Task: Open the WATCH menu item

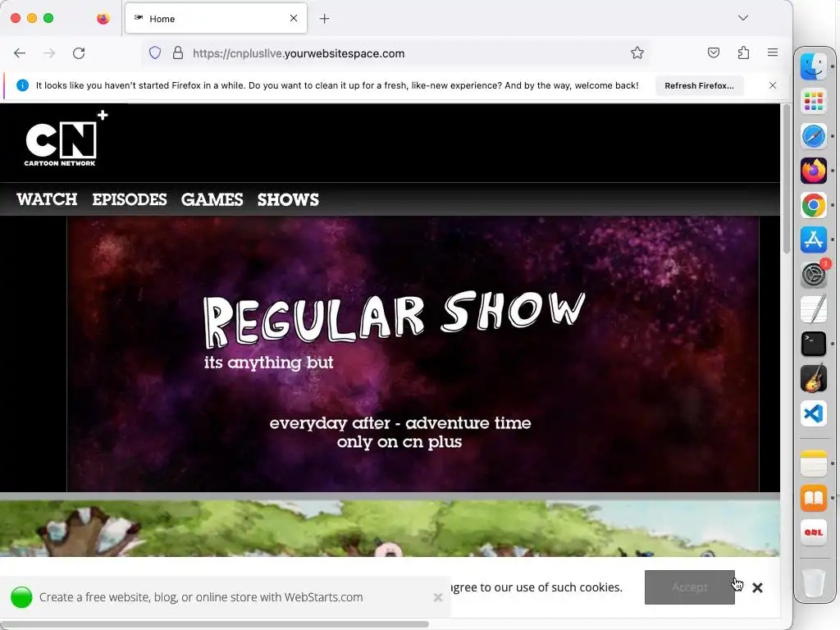Action: click(x=47, y=199)
